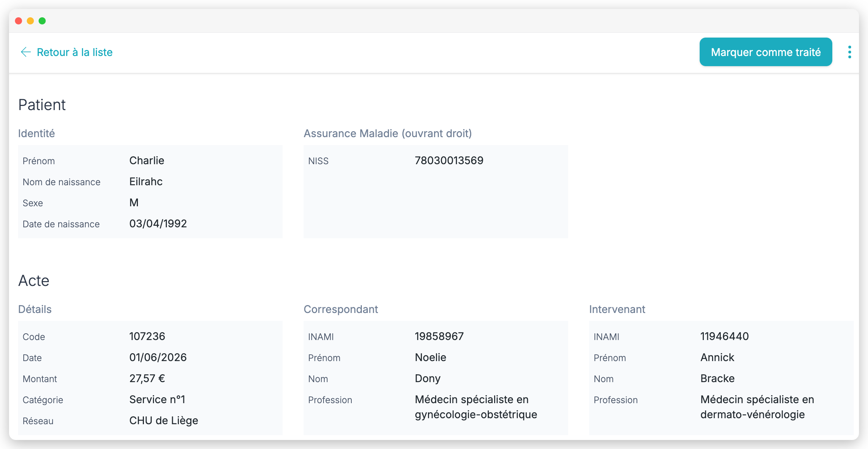
Task: Click the Détails subsection title
Action: click(x=35, y=309)
